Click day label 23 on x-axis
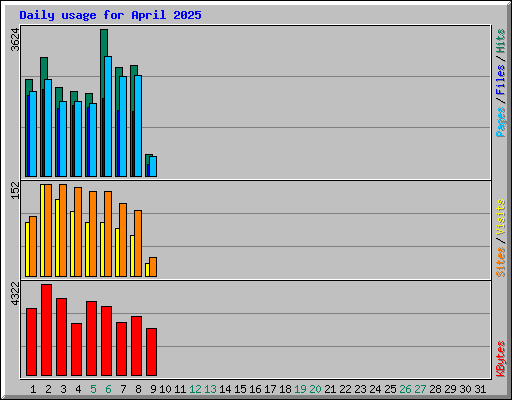 [360, 389]
